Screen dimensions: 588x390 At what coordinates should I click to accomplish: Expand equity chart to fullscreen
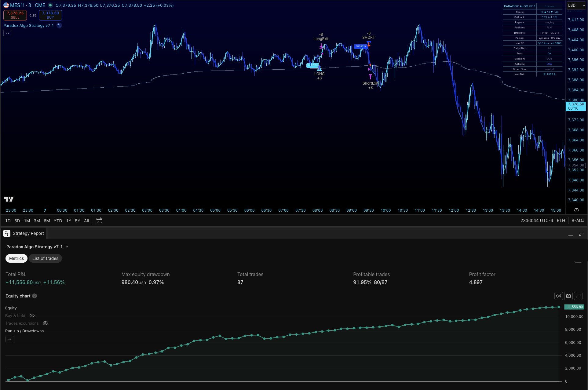(578, 296)
